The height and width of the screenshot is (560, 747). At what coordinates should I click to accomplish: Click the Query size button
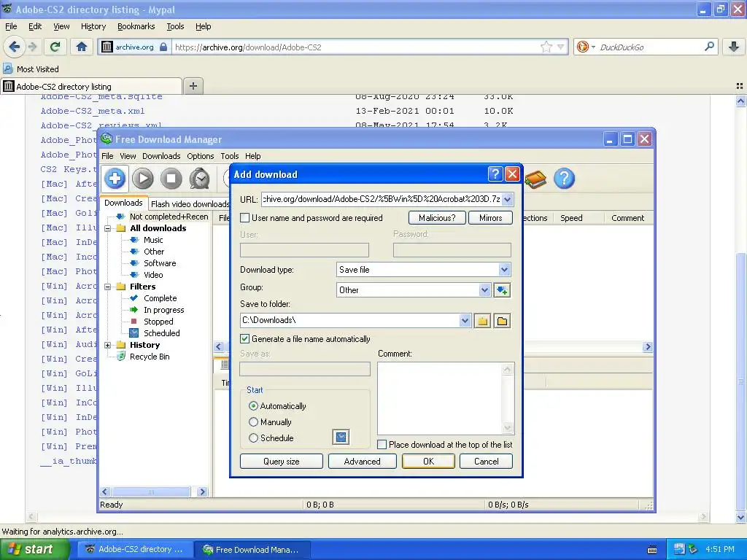[x=281, y=461]
